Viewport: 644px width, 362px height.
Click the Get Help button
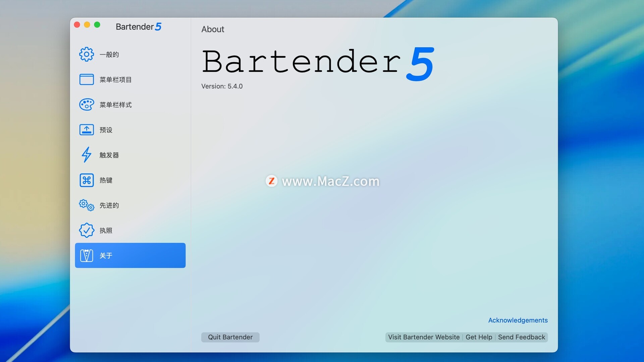coord(479,337)
